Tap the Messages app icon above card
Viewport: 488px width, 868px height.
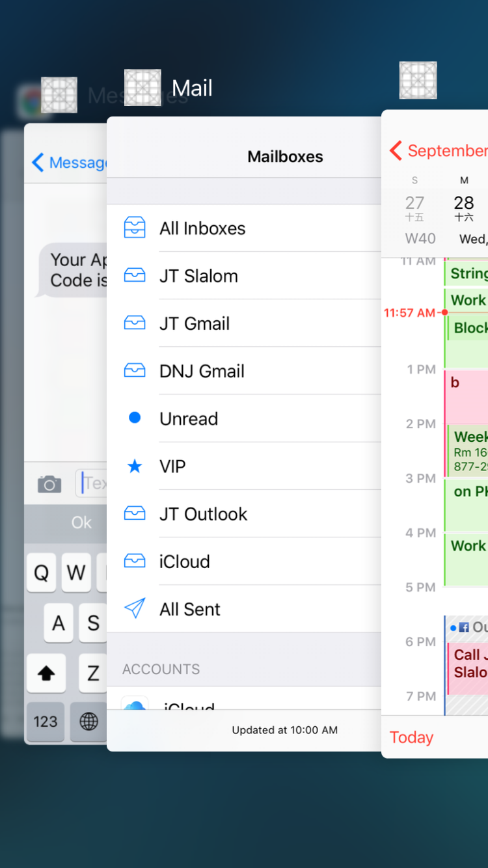(x=59, y=95)
